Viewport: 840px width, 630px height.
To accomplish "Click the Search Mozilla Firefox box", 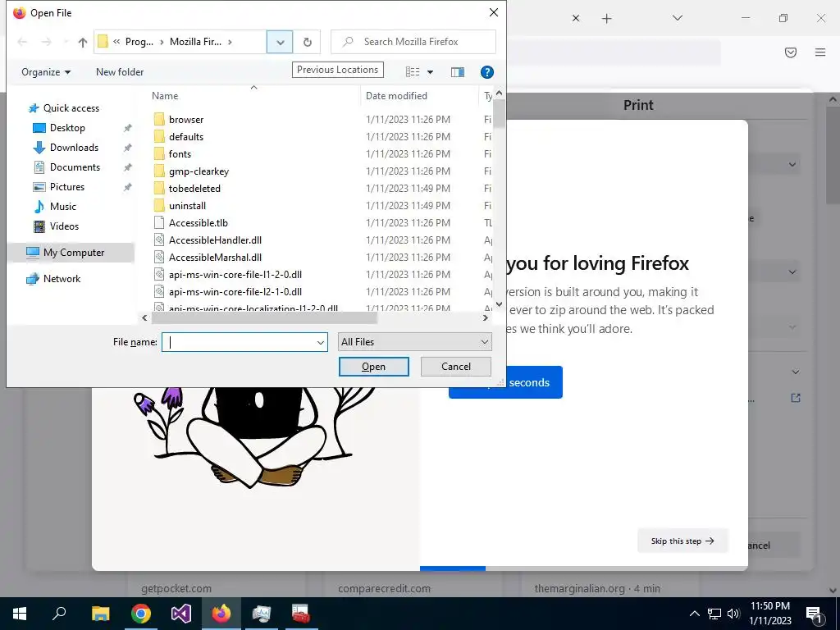I will (413, 42).
